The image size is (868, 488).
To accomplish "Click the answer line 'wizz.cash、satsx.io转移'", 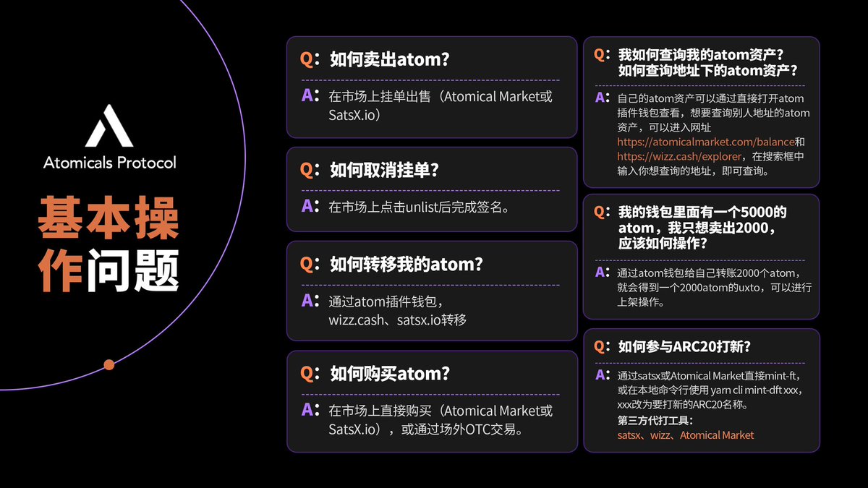I will click(397, 319).
